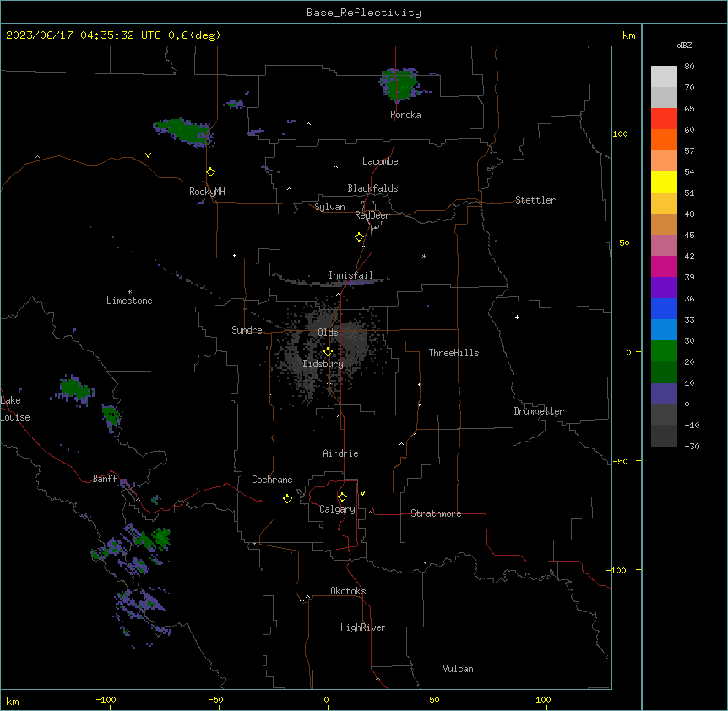
Task: Click the Cochrane label
Action: coord(272,480)
